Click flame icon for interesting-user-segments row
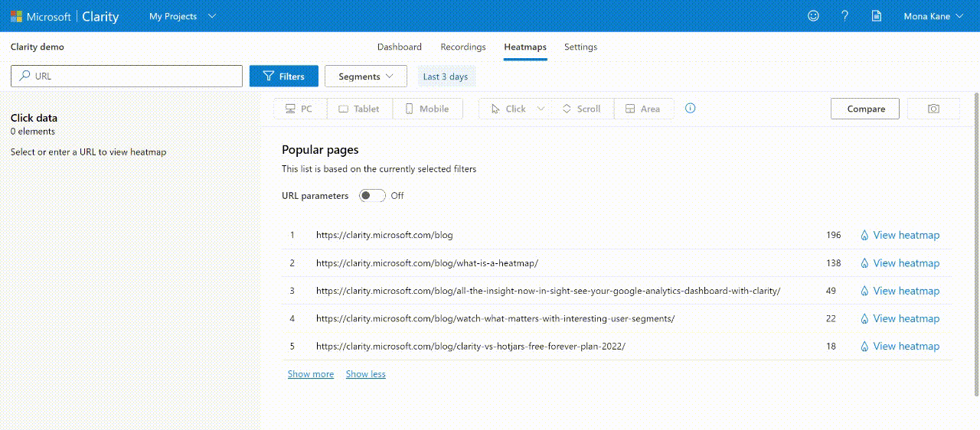980x430 pixels. [x=864, y=319]
